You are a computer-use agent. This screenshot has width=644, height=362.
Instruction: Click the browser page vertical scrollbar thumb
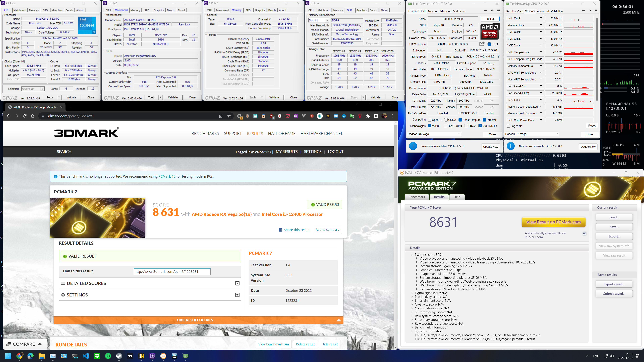(x=395, y=161)
